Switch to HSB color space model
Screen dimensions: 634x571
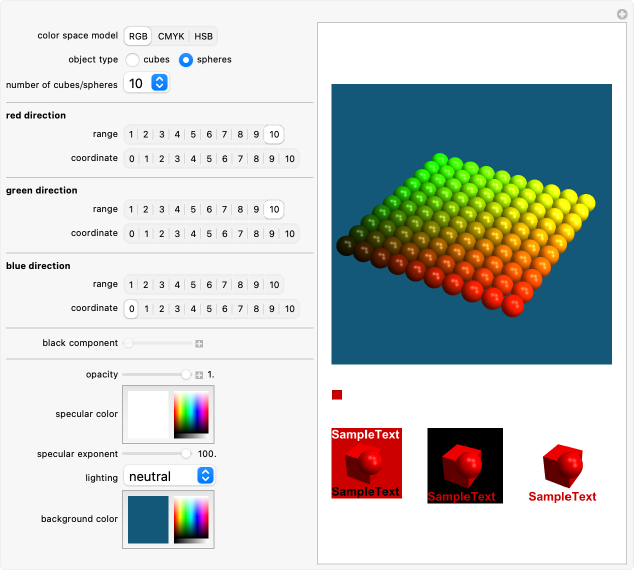pos(203,36)
